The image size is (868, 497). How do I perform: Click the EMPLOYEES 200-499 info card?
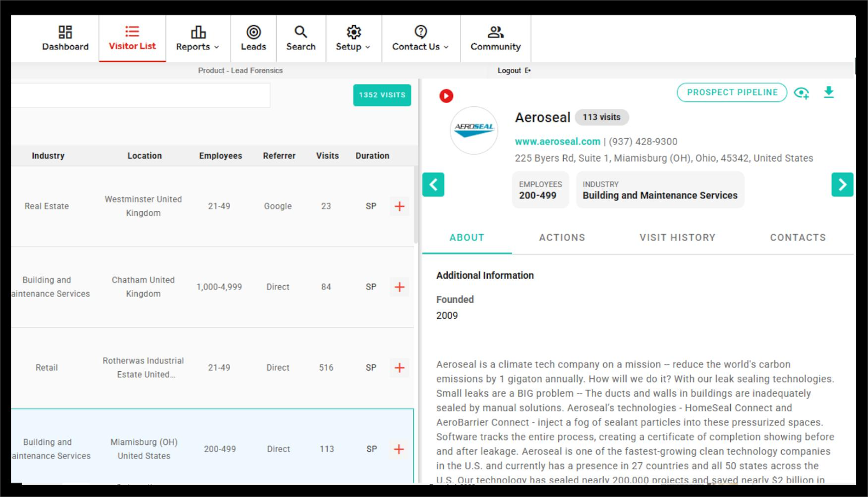pos(540,190)
